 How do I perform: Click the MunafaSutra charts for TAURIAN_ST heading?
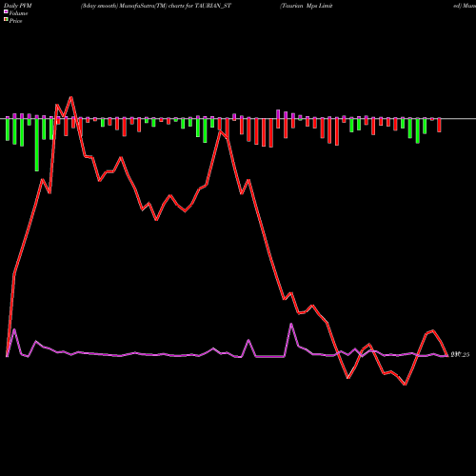point(156,6)
